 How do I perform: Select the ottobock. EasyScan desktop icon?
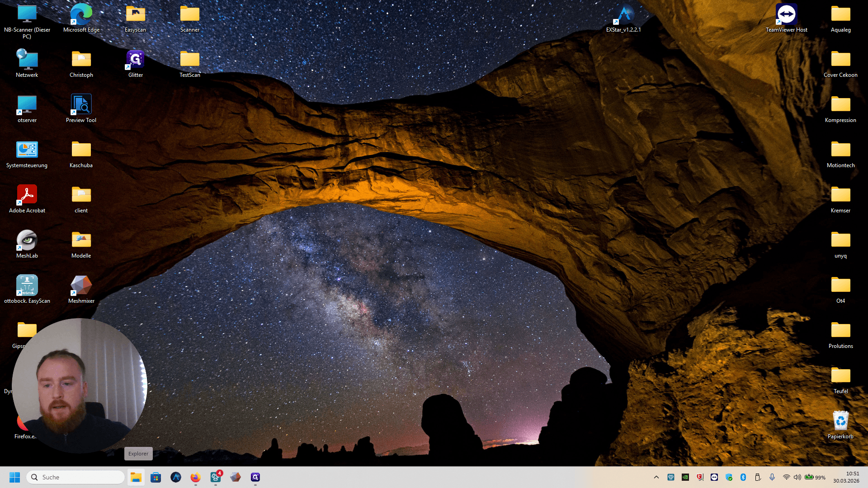[x=27, y=290]
